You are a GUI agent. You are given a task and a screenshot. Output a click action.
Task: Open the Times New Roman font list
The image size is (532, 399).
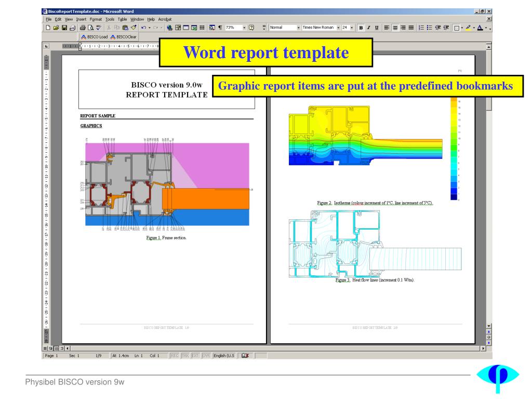[338, 28]
